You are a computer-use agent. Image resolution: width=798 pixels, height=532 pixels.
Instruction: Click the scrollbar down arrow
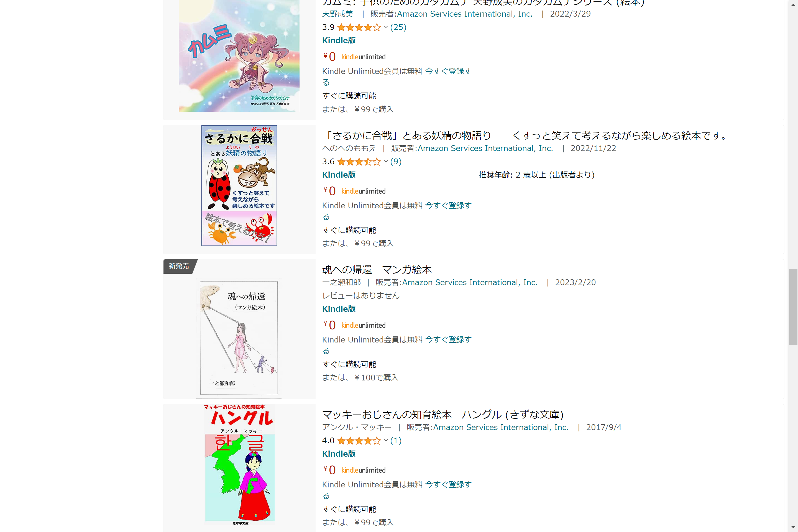pos(793,527)
